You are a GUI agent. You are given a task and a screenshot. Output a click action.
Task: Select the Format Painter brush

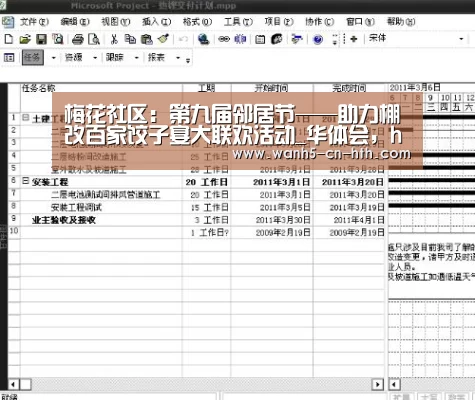point(163,39)
